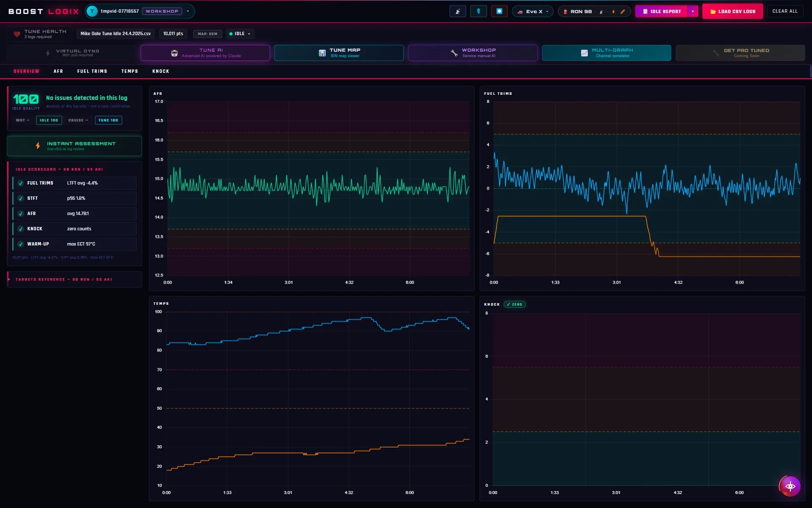Viewport: 812px width, 508px height.
Task: Click the Fuel Trims scorecard checkmark
Action: [20, 183]
